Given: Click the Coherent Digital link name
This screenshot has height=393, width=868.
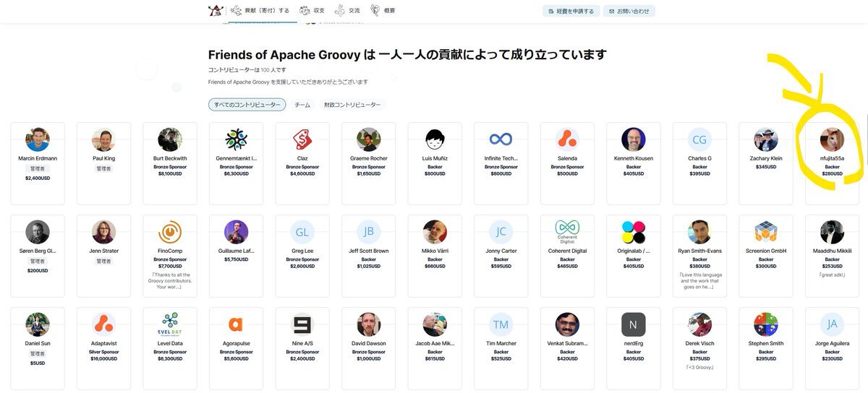Looking at the screenshot, I should (567, 251).
